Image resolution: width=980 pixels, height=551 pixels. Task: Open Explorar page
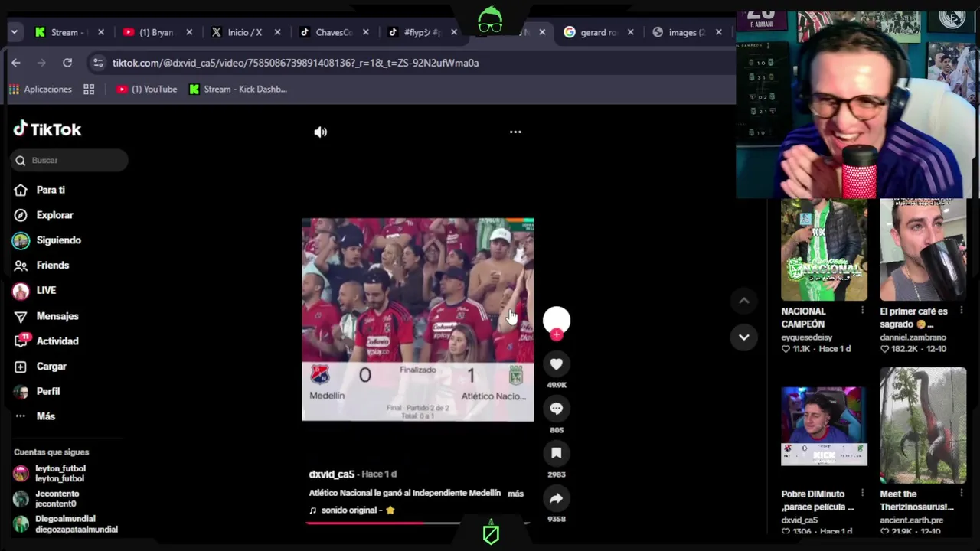[x=54, y=215]
